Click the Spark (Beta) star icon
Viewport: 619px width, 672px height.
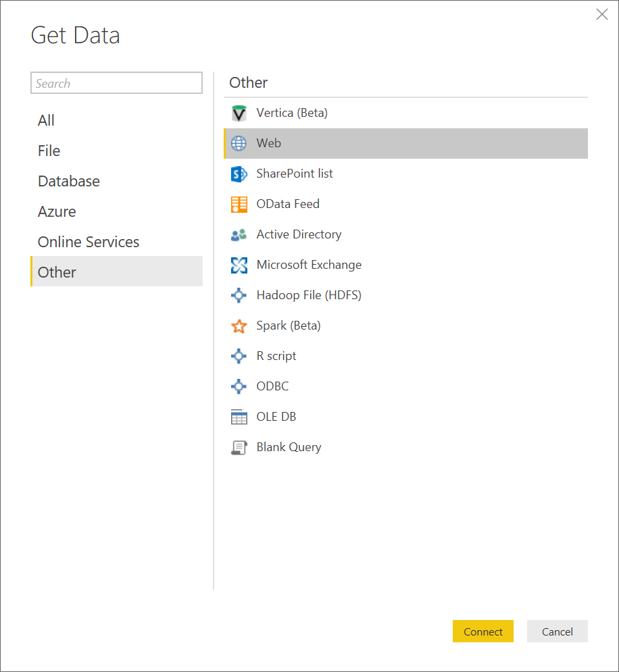click(x=239, y=326)
